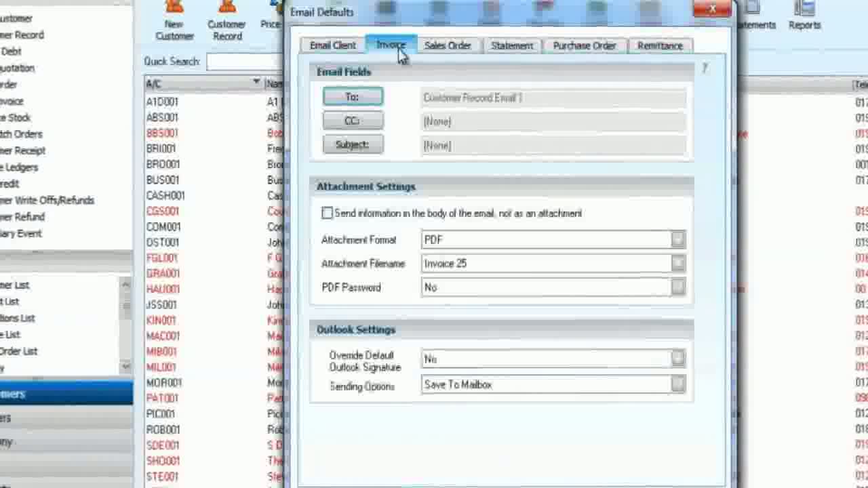Select customer row GRA001
The height and width of the screenshot is (488, 868).
[163, 273]
